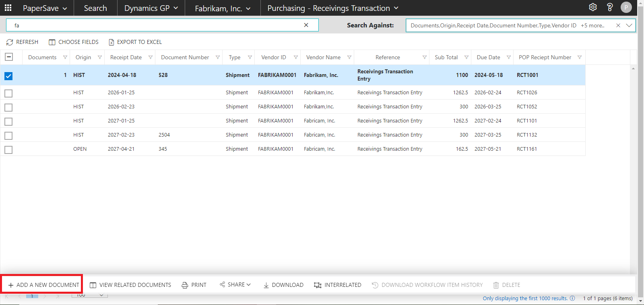Image resolution: width=644 pixels, height=305 pixels.
Task: Toggle the select-all header checkbox
Action: click(x=8, y=57)
